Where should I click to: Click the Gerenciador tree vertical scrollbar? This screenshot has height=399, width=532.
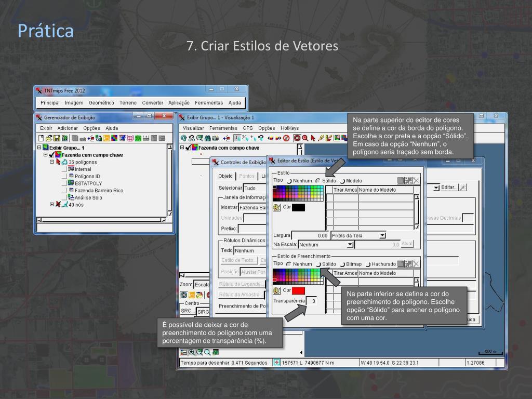pyautogui.click(x=170, y=180)
